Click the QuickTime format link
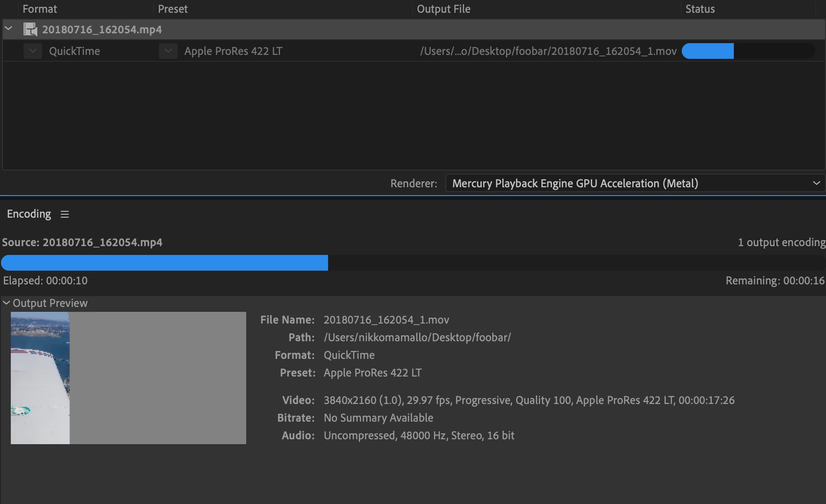Screen dimensions: 826x504 point(75,51)
